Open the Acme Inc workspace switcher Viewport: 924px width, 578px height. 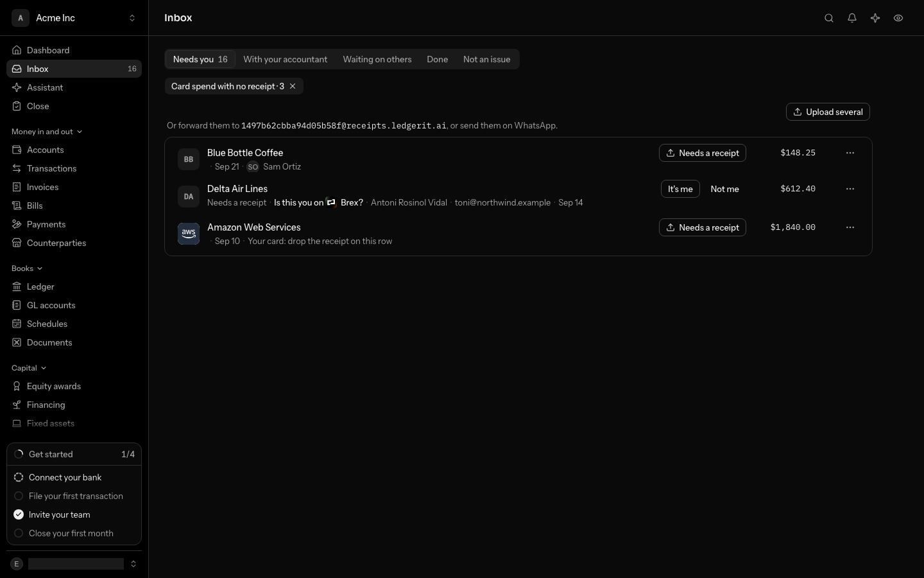coord(74,18)
